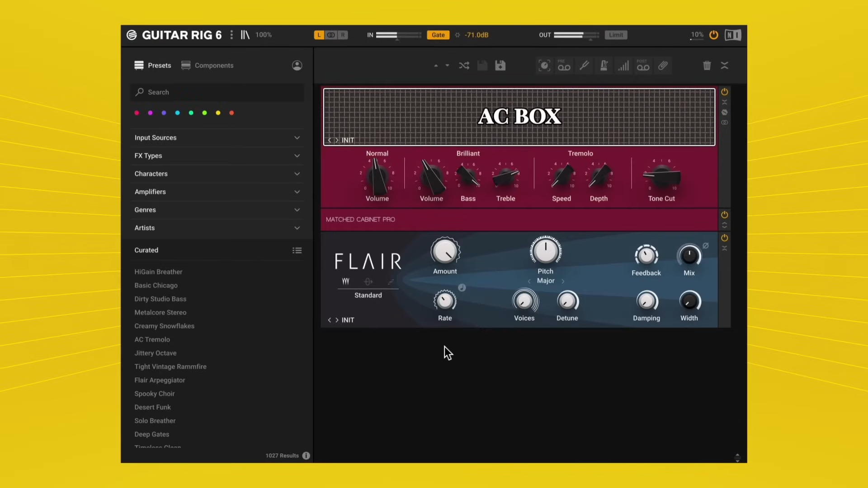Load the next preset with down arrow
Viewport: 868px width, 488px height.
pyautogui.click(x=448, y=66)
